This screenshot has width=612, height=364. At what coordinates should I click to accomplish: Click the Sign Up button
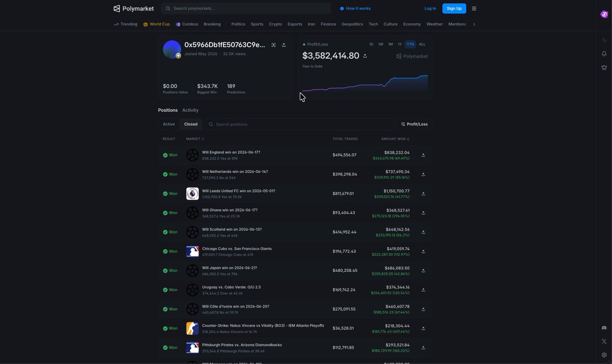[x=454, y=9]
